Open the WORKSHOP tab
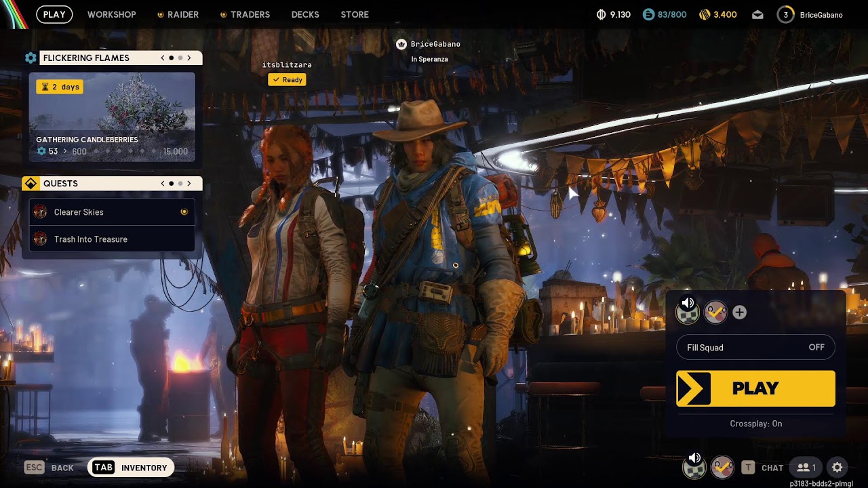Screen dimensions: 868x488 tap(111, 14)
